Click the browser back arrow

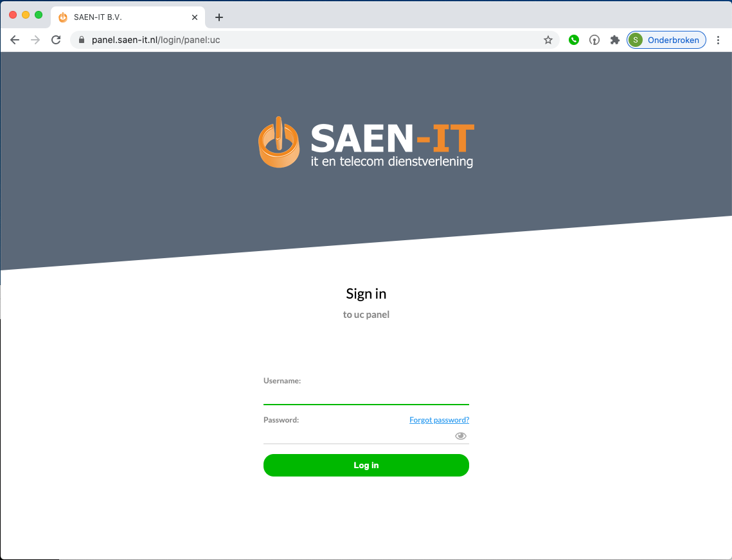coord(15,40)
